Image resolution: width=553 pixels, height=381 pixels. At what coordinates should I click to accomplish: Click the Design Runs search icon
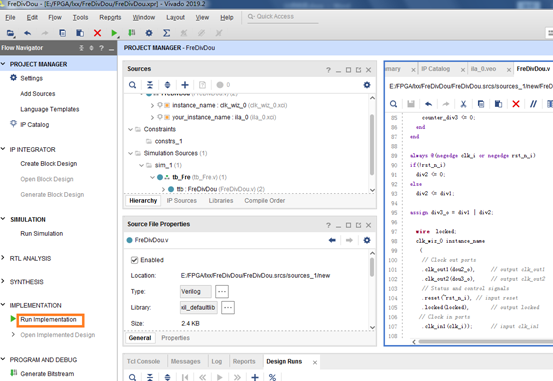(133, 377)
